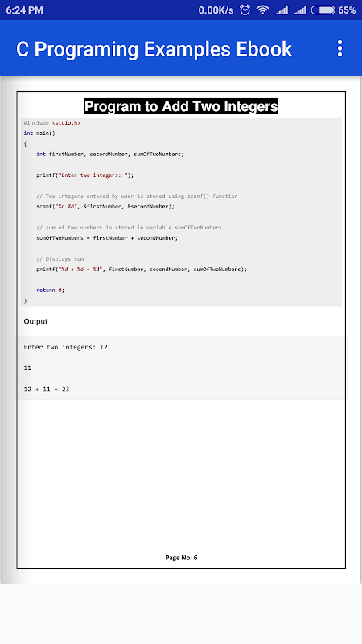Tap the int main() line
362x644 pixels.
(39, 133)
